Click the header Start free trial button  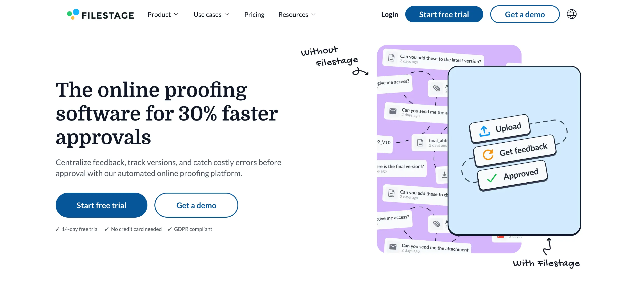tap(444, 14)
